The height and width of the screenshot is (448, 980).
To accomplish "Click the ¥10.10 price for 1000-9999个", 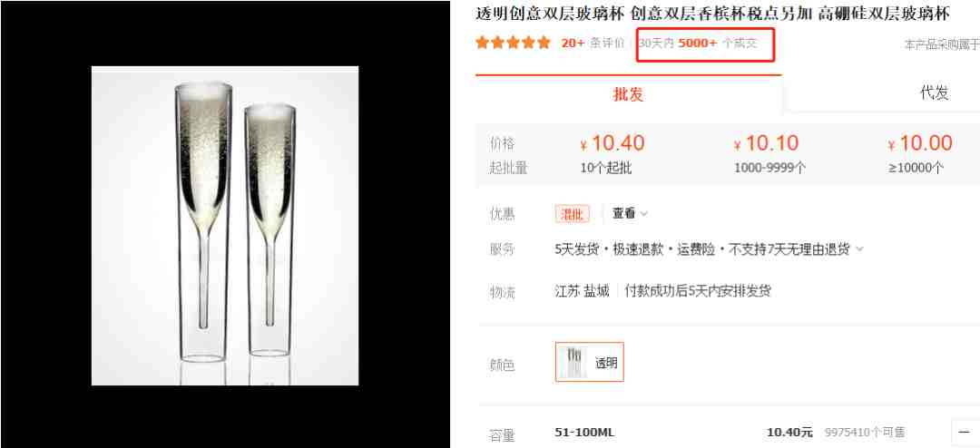I will [767, 143].
